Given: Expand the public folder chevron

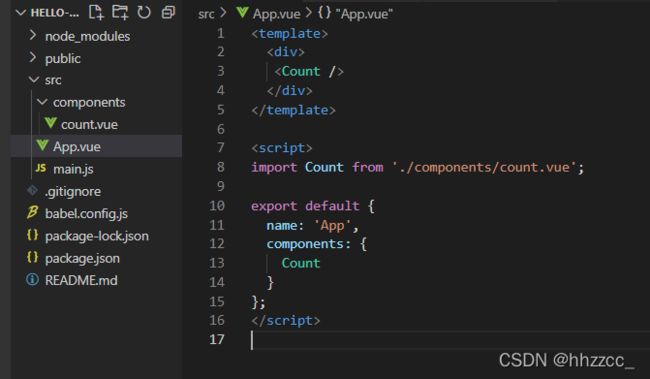Looking at the screenshot, I should [x=33, y=58].
